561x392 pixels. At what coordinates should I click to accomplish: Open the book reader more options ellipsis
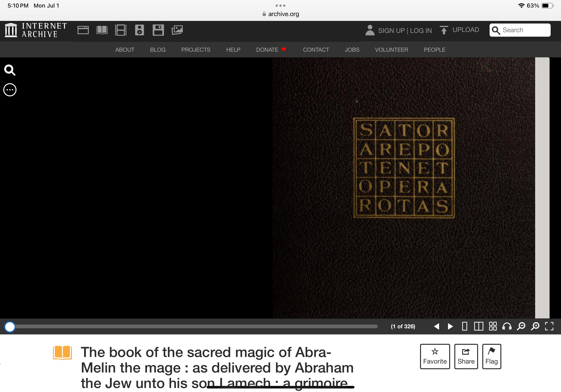coord(10,90)
